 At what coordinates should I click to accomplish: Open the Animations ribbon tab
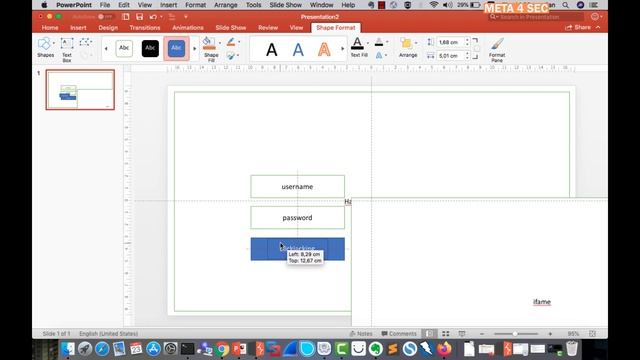click(188, 28)
